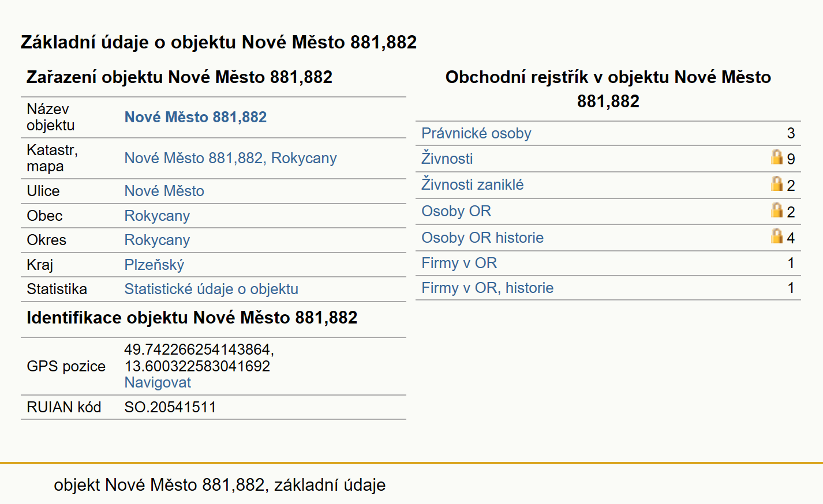Open Firmy v OR, historie listing
The height and width of the screenshot is (504, 823).
(x=488, y=288)
